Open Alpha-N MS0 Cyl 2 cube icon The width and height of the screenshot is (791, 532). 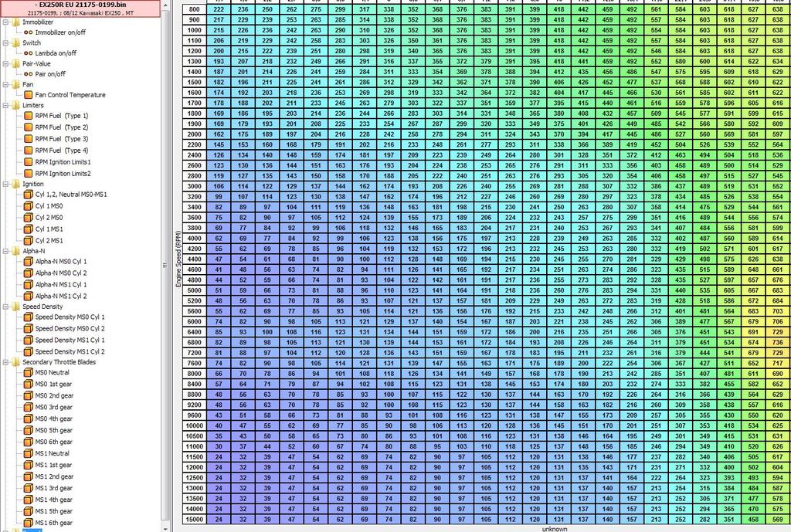(29, 273)
